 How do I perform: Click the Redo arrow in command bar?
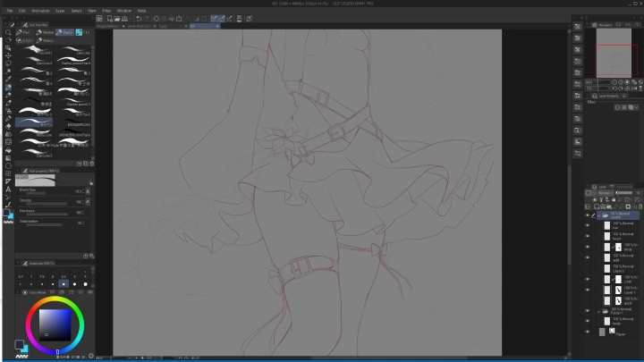146,19
